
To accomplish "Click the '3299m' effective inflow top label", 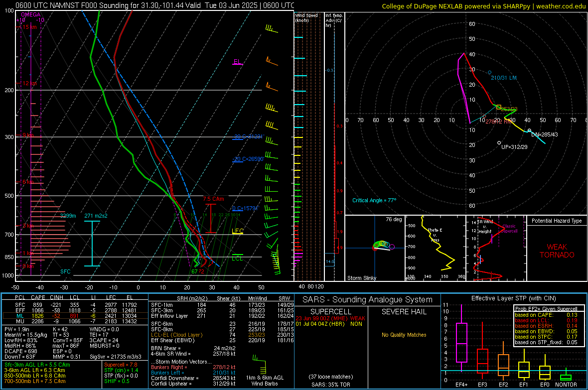I will 68,216.
